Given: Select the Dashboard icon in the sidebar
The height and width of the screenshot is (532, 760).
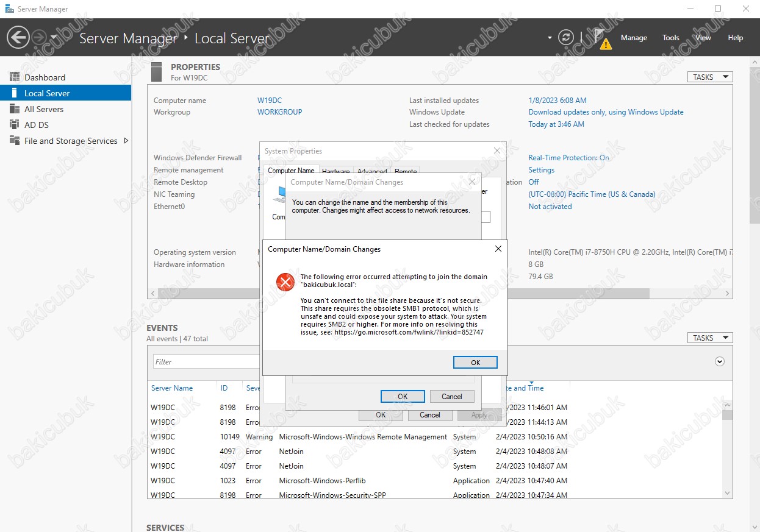Looking at the screenshot, I should [15, 77].
